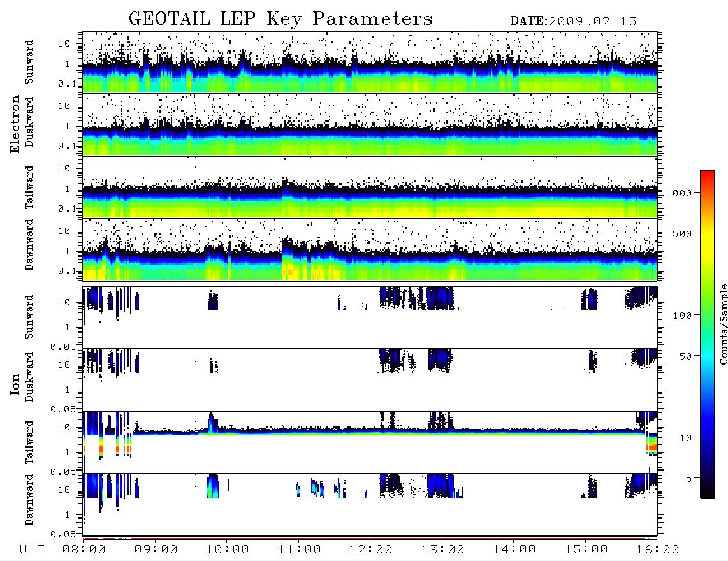Viewport: 728px width, 561px height.
Task: Click the "GEOTAIL LEP Key Parameters" title
Action: coord(280,20)
